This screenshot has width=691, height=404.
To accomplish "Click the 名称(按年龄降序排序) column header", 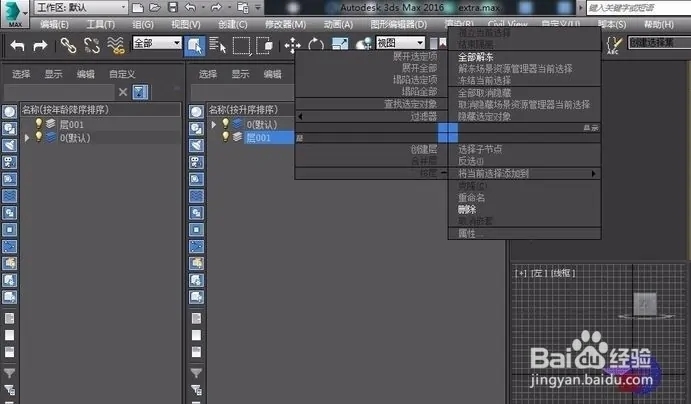I will click(x=100, y=109).
